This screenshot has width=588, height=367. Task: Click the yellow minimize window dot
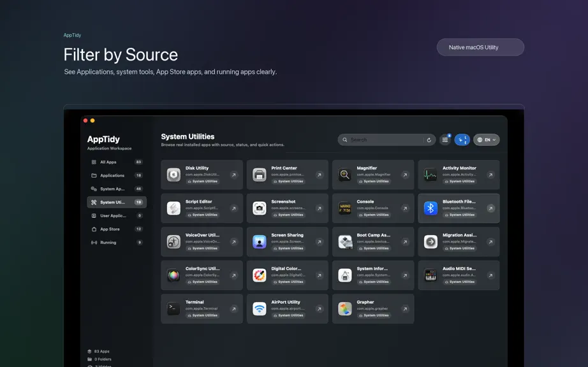tap(92, 120)
